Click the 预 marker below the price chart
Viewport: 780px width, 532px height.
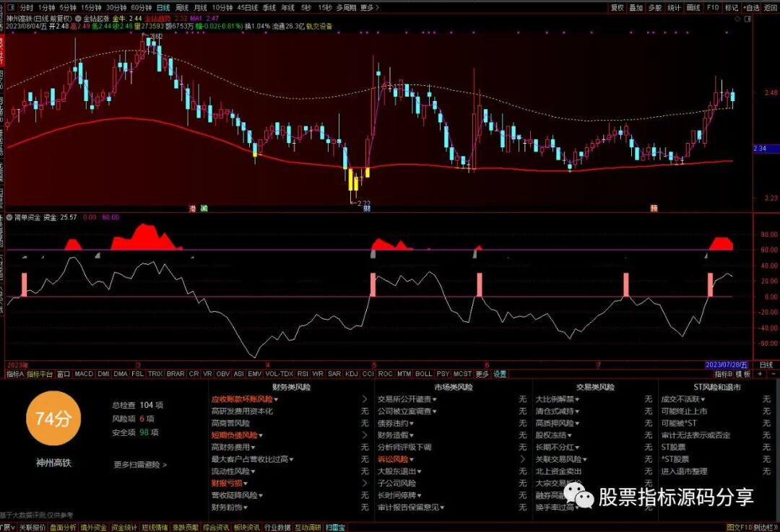(x=654, y=209)
